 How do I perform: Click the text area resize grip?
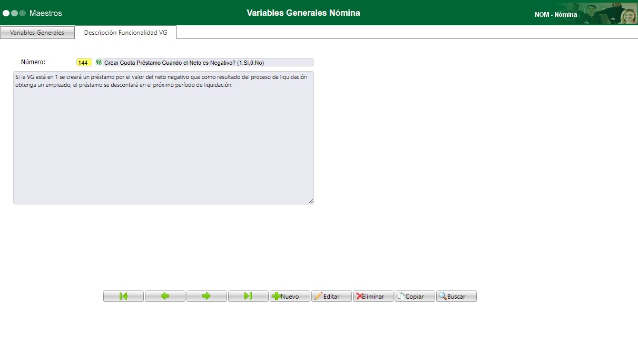point(310,201)
